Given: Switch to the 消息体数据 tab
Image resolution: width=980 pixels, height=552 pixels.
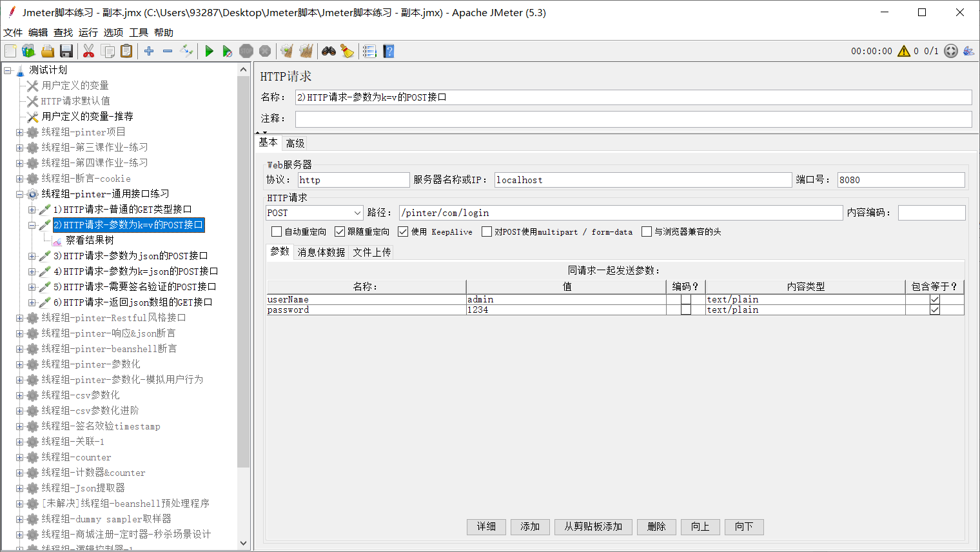Looking at the screenshot, I should [321, 252].
